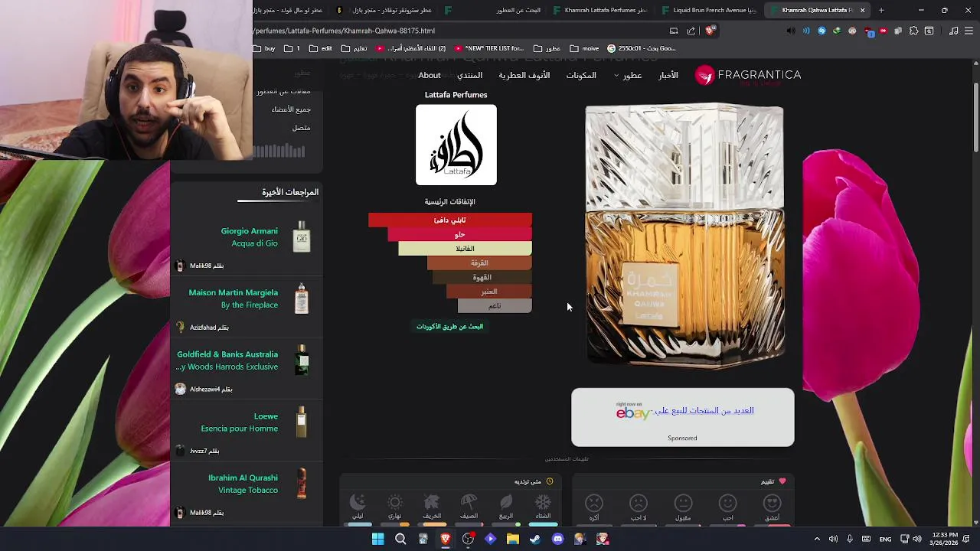Open the المنتدى navigation item
980x551 pixels.
point(469,75)
